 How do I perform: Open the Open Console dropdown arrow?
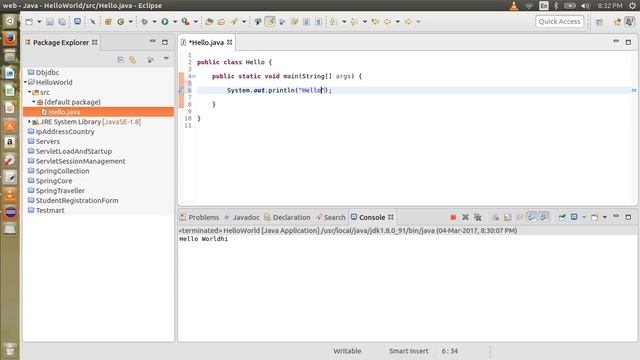point(605,217)
